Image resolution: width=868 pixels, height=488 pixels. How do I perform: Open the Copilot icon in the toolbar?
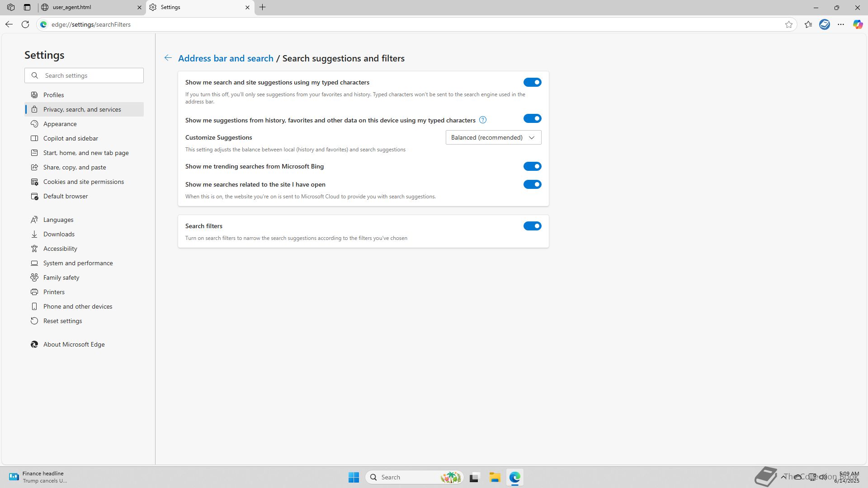858,24
